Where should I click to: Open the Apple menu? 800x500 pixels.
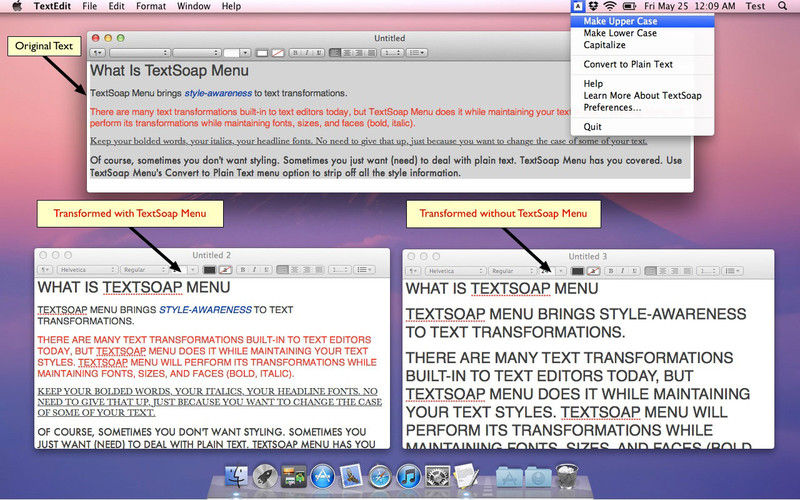click(x=17, y=6)
